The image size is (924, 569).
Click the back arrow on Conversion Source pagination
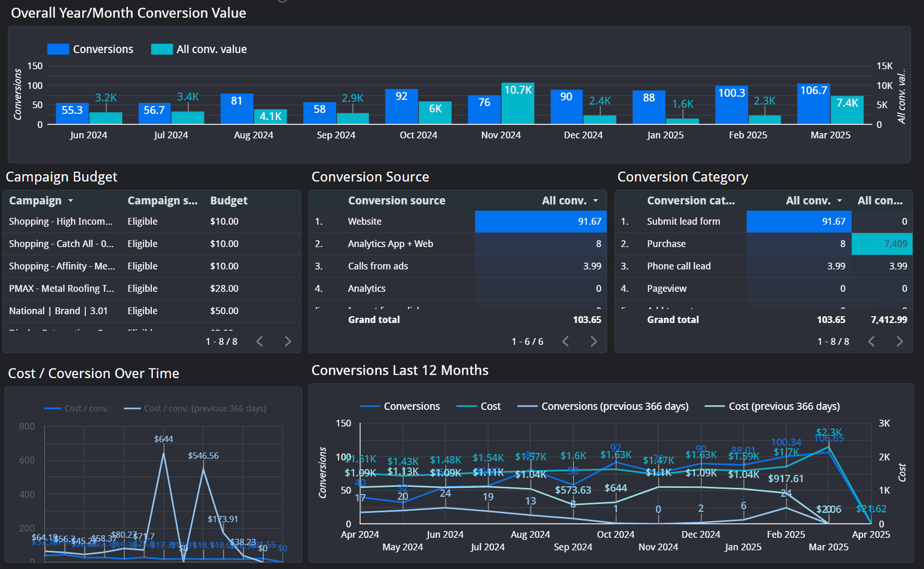[x=566, y=341]
